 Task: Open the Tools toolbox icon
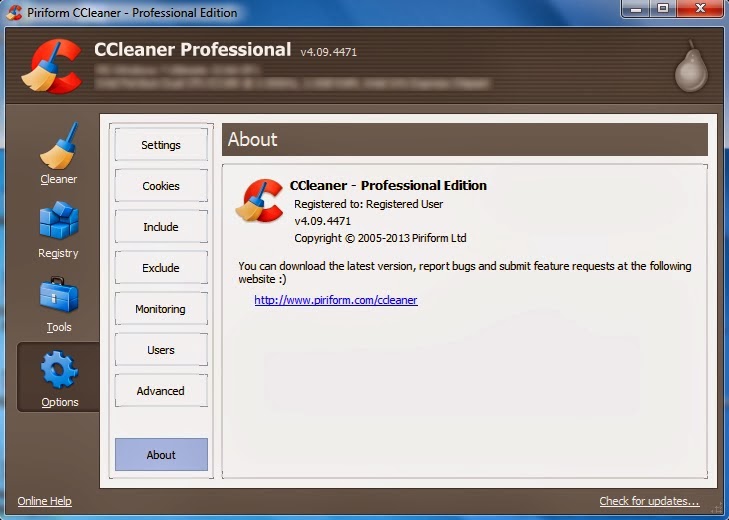click(59, 295)
